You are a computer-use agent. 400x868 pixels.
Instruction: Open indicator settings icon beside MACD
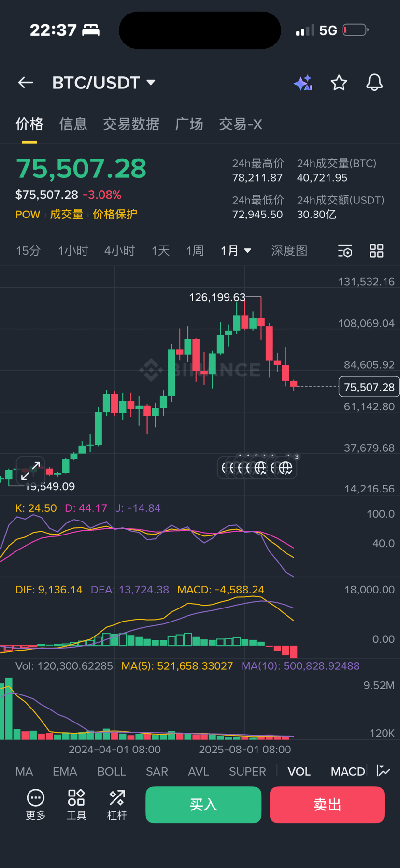(x=383, y=770)
